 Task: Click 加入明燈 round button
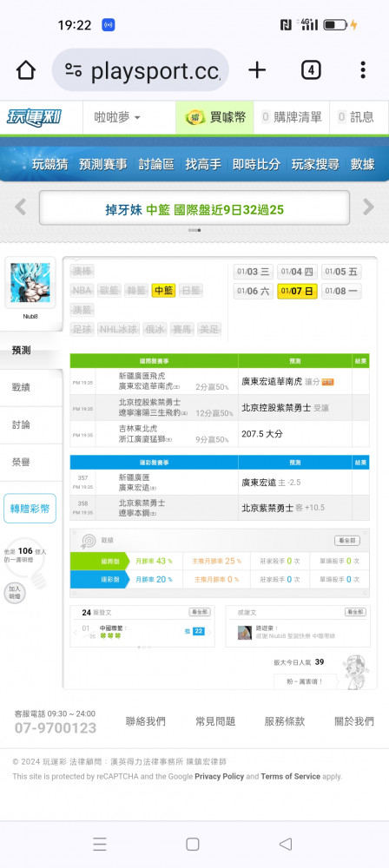(15, 593)
